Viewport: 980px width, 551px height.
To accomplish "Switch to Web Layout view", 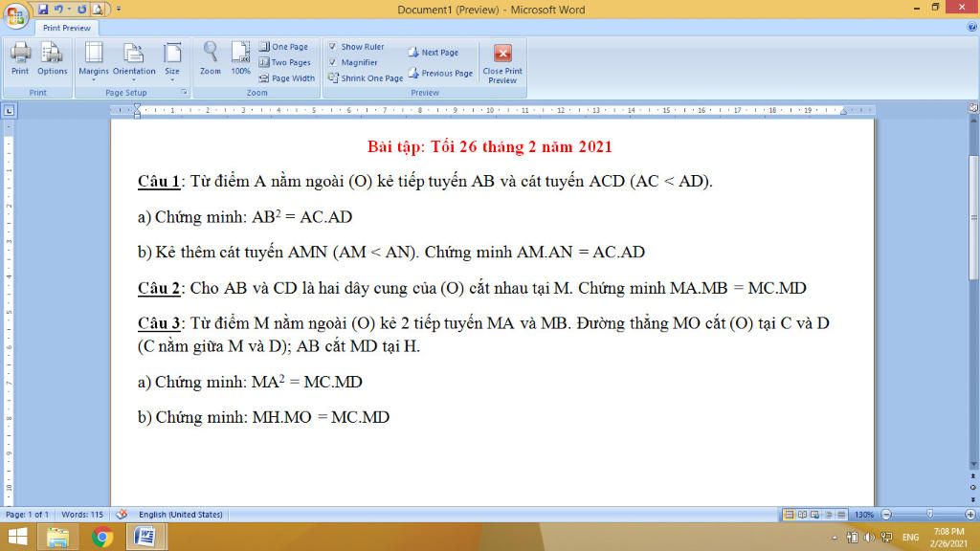I will (x=815, y=514).
